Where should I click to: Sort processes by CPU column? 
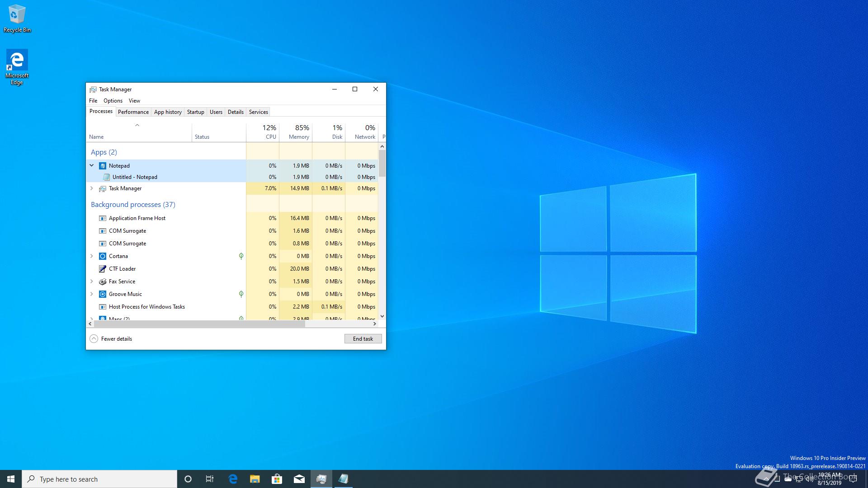click(x=263, y=132)
